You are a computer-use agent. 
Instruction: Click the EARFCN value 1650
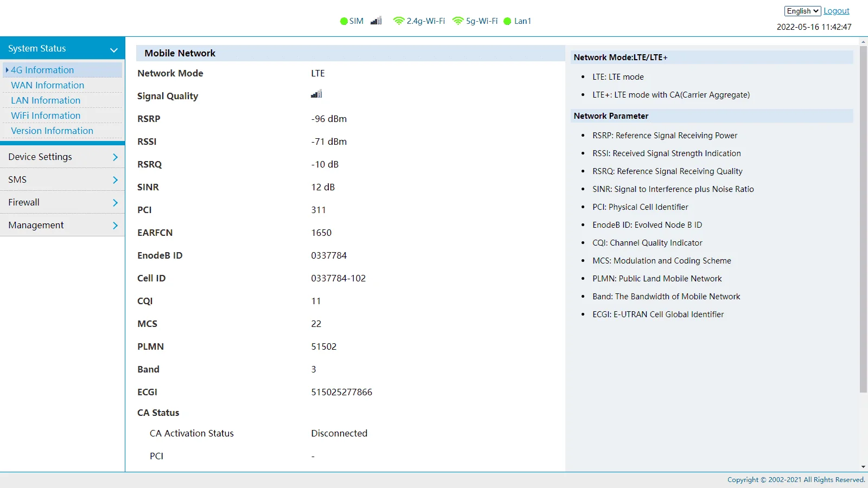pyautogui.click(x=321, y=233)
